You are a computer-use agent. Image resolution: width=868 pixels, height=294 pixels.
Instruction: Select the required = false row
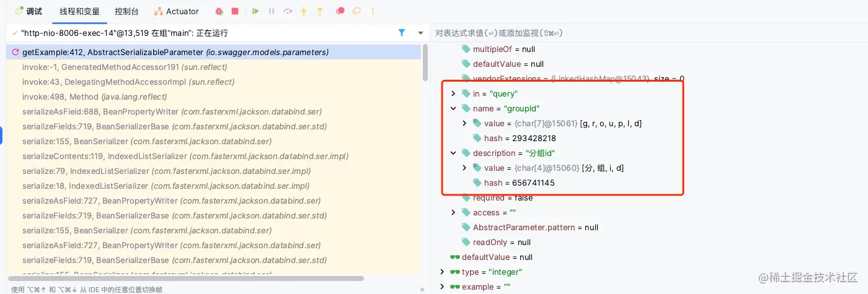(649, 198)
